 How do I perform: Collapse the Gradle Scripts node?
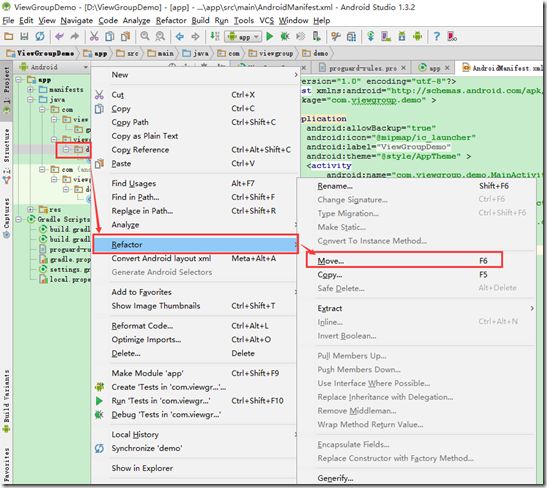pyautogui.click(x=20, y=219)
